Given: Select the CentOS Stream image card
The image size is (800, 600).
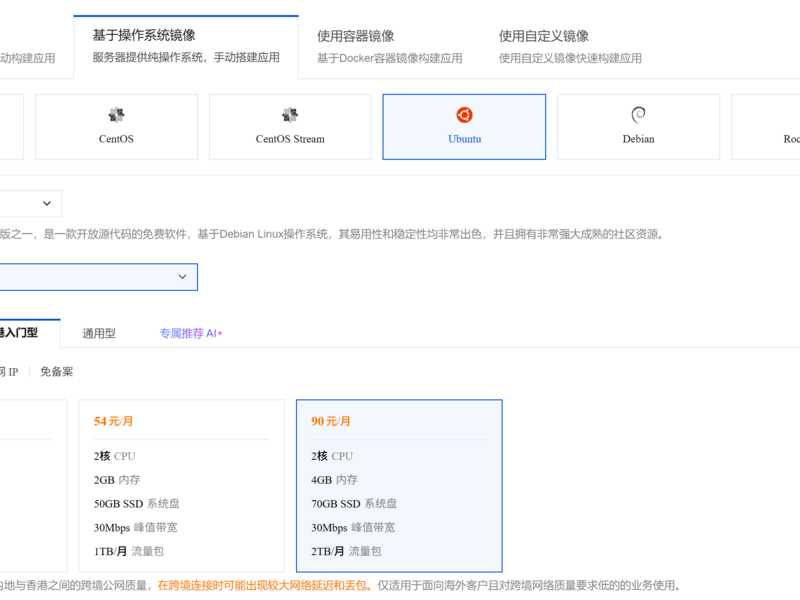Looking at the screenshot, I should pos(290,127).
